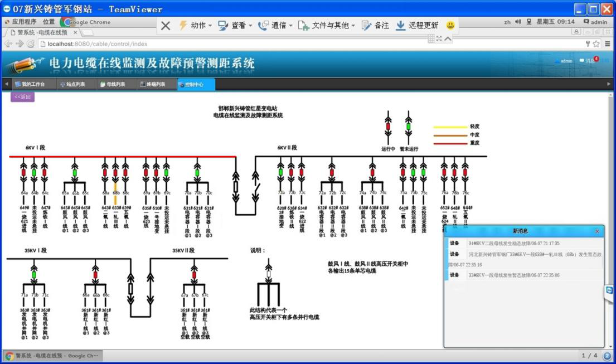Click the 备注 (Notes) toolbar icon
This screenshot has height=364, width=616.
375,26
